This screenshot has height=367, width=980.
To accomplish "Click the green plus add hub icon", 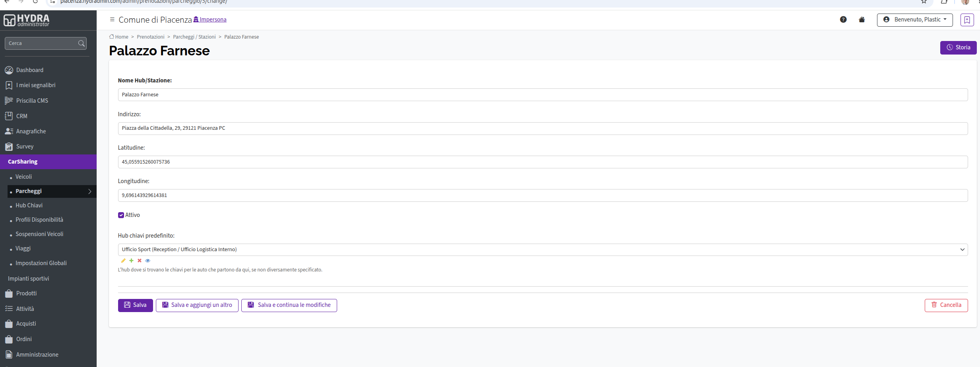I will tap(131, 261).
